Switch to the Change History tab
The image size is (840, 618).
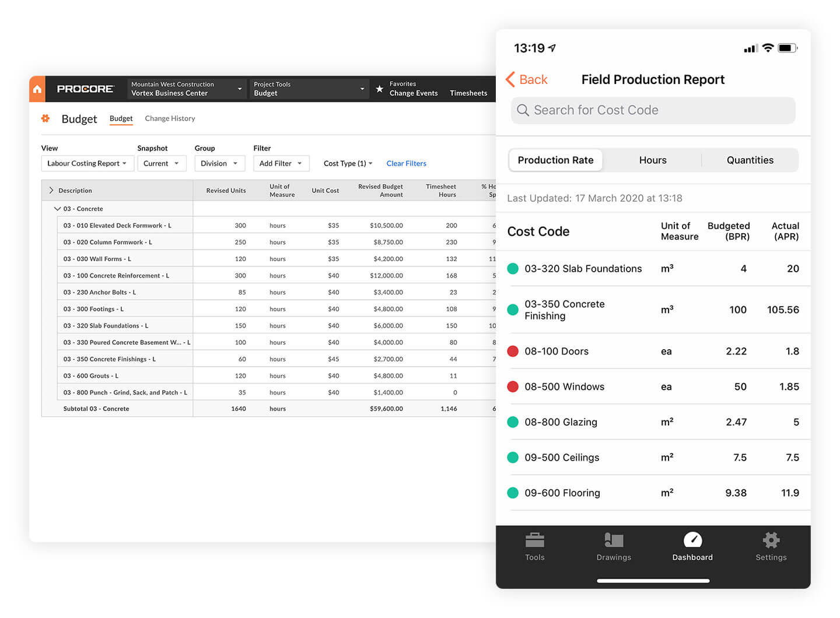(170, 118)
